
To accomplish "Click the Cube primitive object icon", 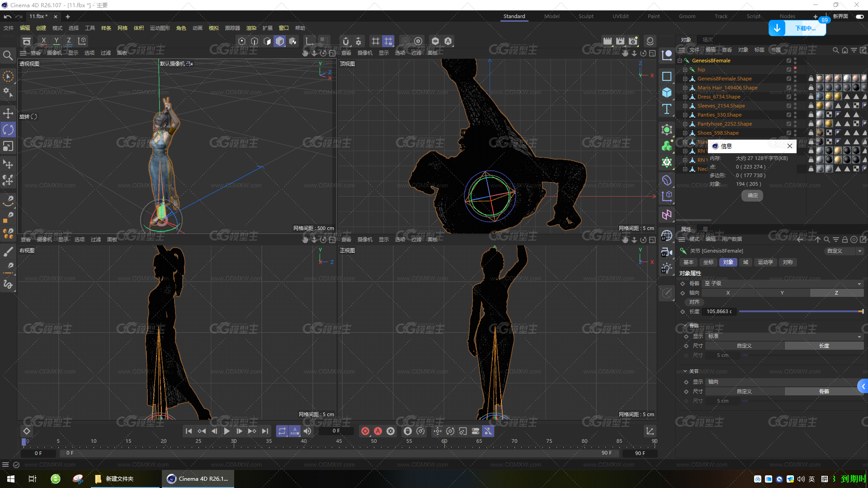I will click(x=667, y=93).
